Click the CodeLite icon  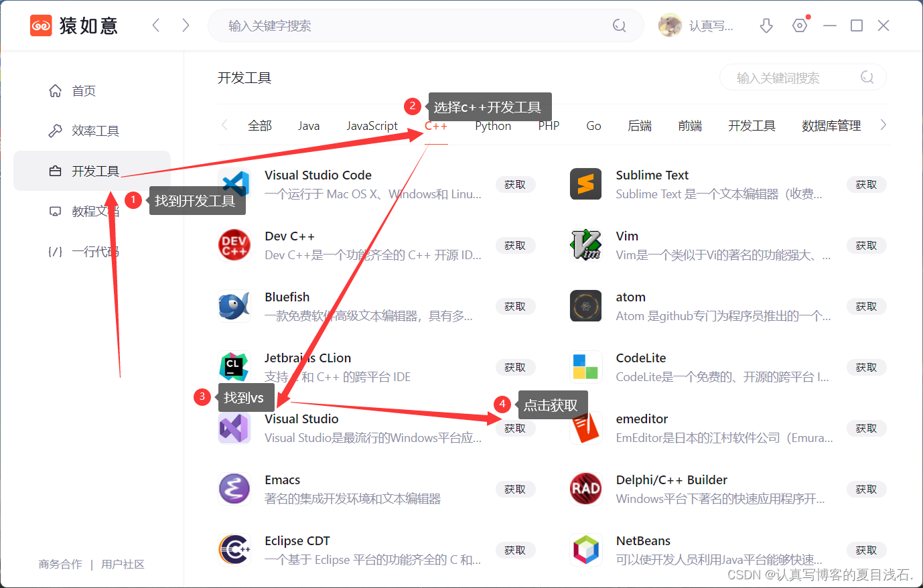(586, 367)
